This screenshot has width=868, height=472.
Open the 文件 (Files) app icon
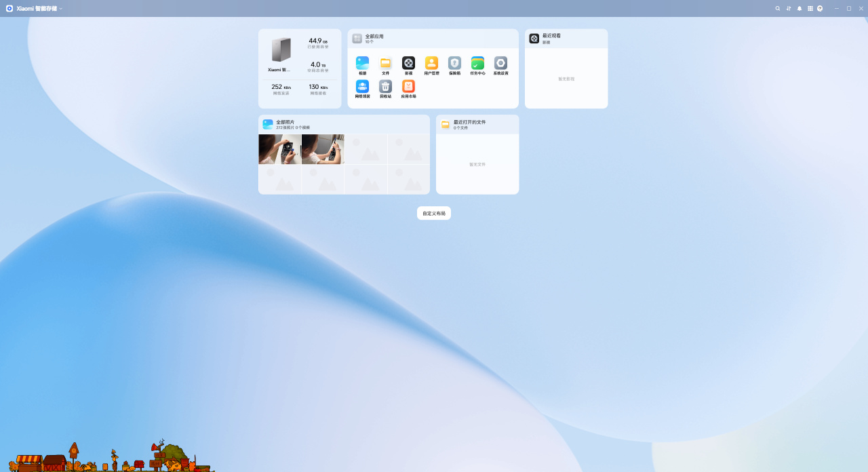pyautogui.click(x=385, y=63)
